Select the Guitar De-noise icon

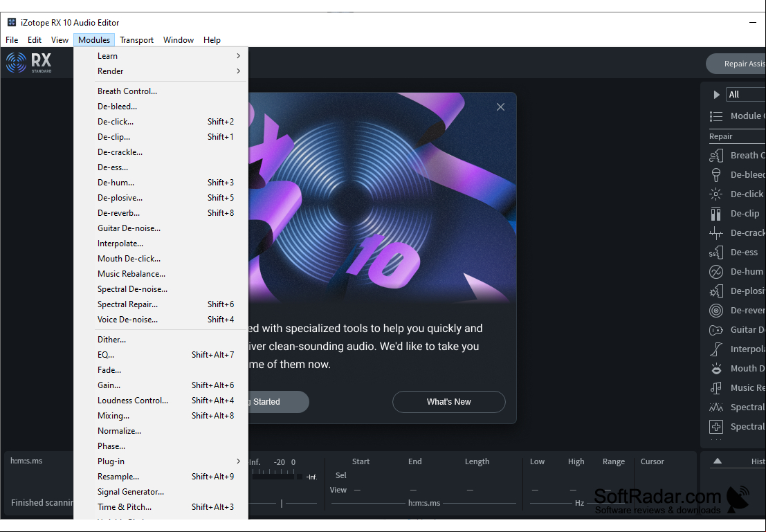pyautogui.click(x=715, y=330)
